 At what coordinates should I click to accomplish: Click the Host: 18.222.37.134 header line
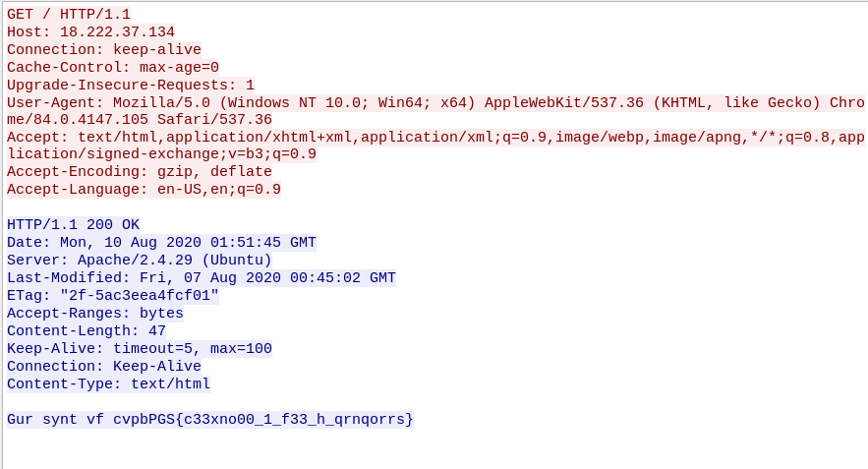point(90,31)
